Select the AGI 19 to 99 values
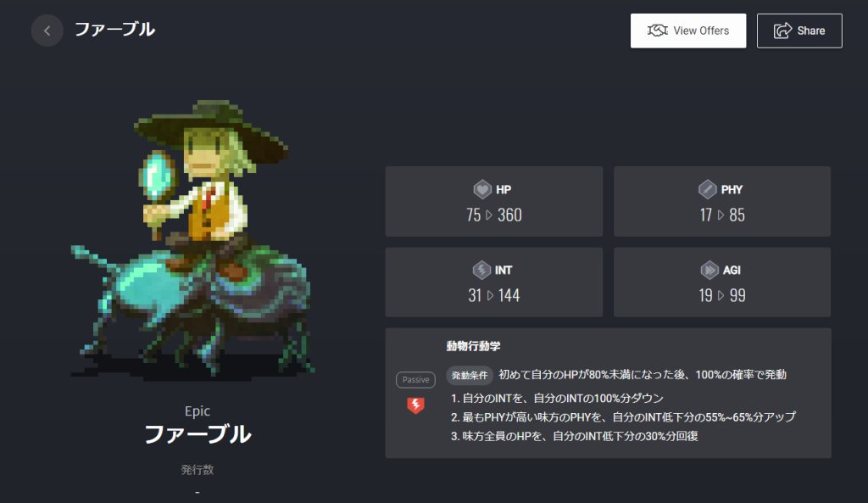The image size is (868, 503). pyautogui.click(x=722, y=295)
